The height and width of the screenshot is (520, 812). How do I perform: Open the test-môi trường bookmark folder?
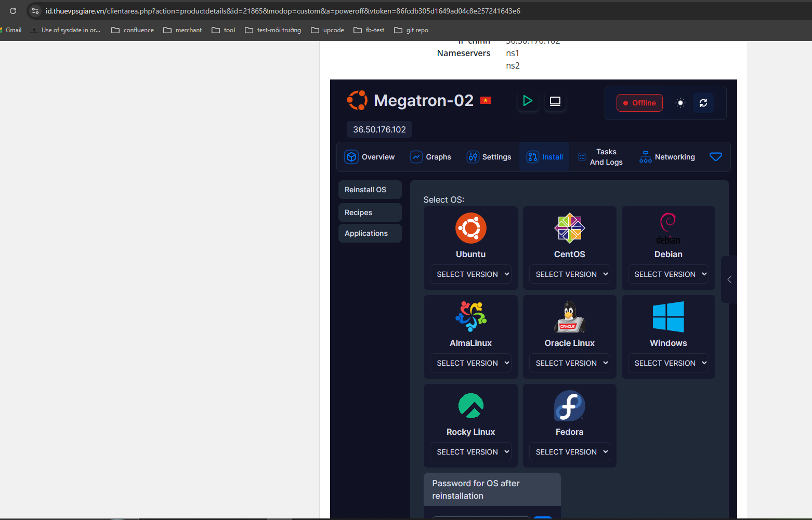(x=273, y=30)
